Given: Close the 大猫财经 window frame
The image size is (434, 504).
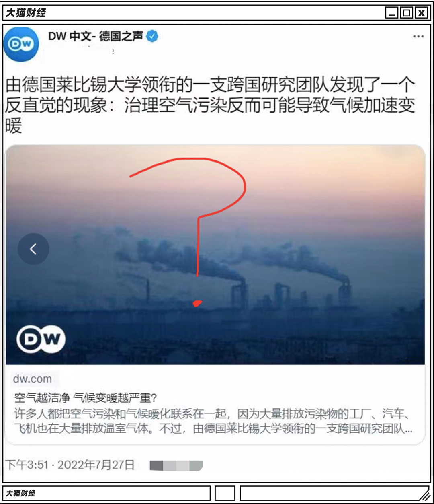Looking at the screenshot, I should click(421, 13).
